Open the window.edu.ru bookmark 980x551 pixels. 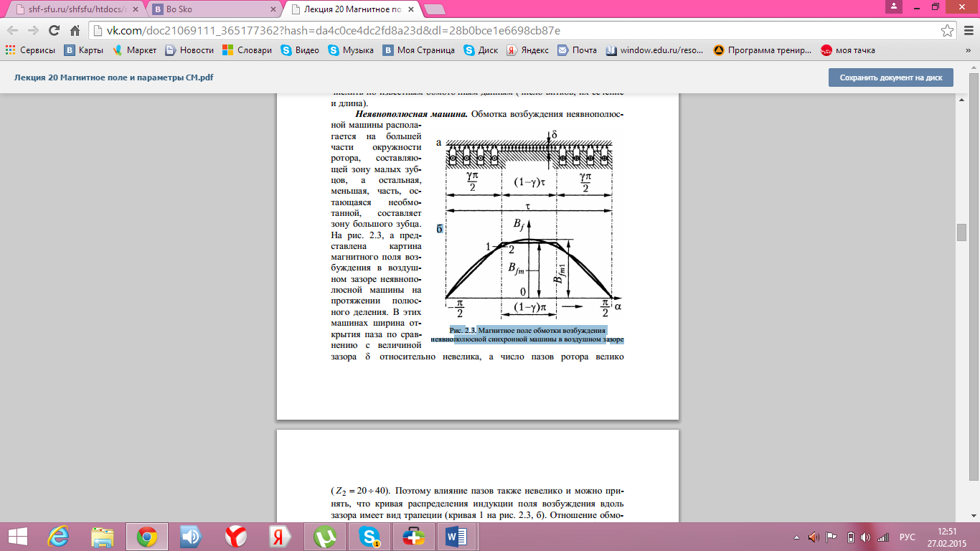coord(655,50)
